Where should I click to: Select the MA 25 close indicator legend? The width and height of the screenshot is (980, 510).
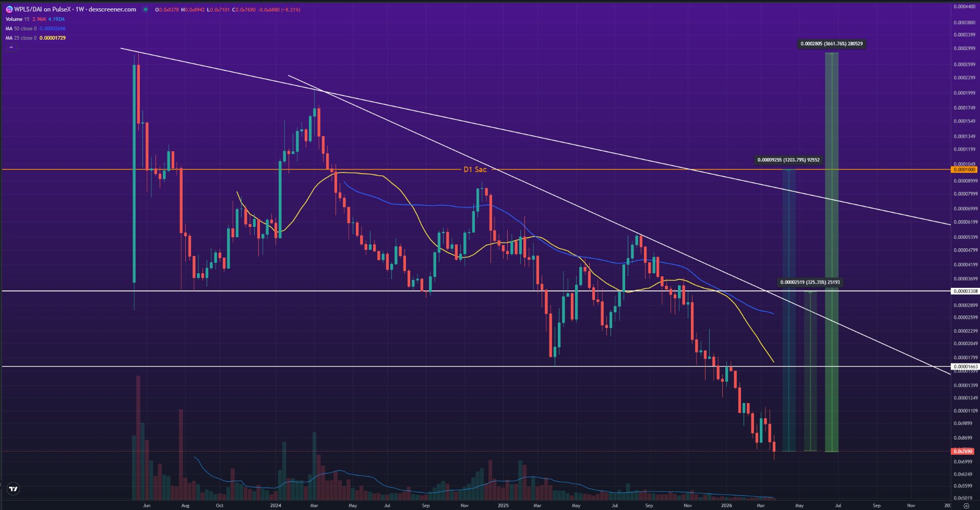point(21,38)
